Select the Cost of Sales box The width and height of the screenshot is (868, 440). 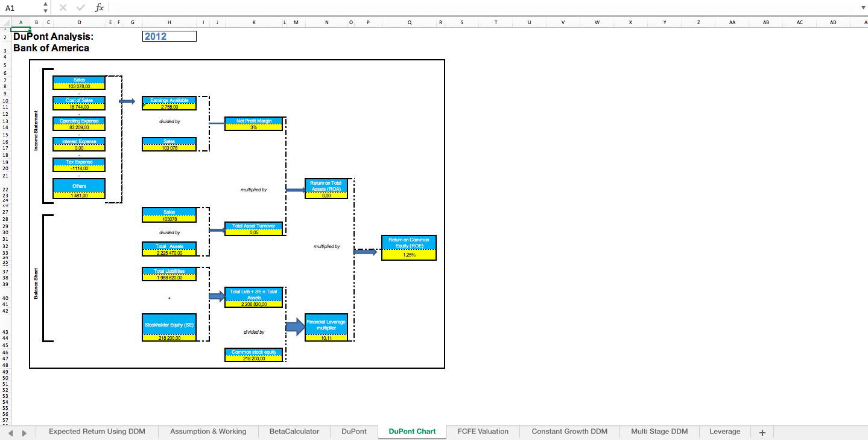click(79, 103)
